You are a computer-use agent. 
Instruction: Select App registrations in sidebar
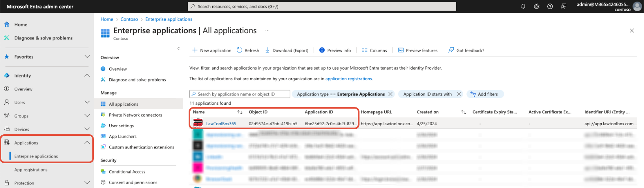tap(31, 169)
